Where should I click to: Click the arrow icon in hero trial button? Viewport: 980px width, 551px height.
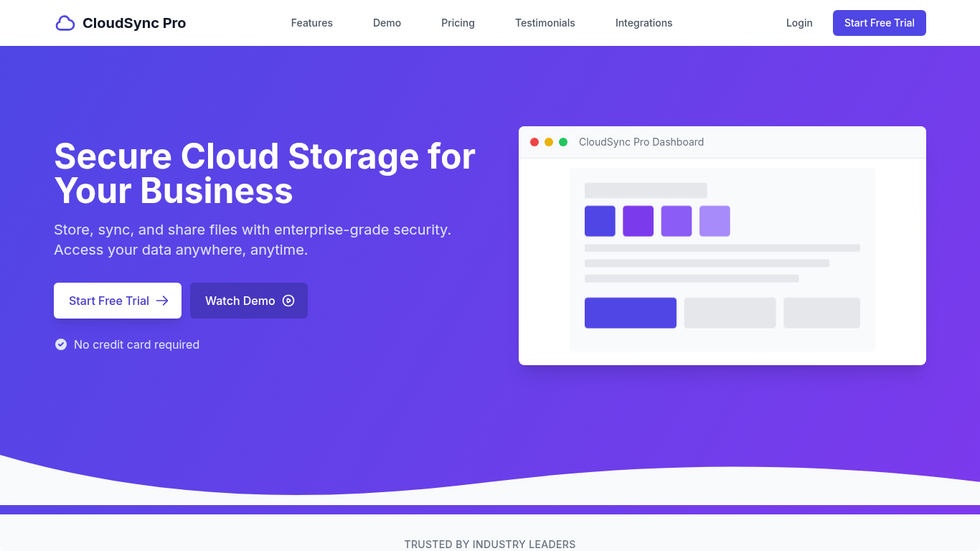(162, 301)
